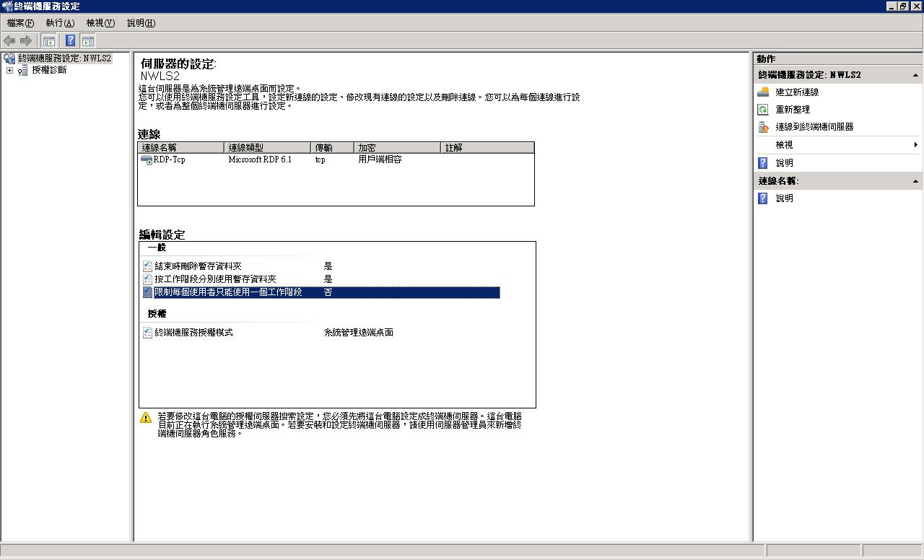Toggle the show/hide console tree toolbar icon
924x560 pixels.
click(x=48, y=41)
